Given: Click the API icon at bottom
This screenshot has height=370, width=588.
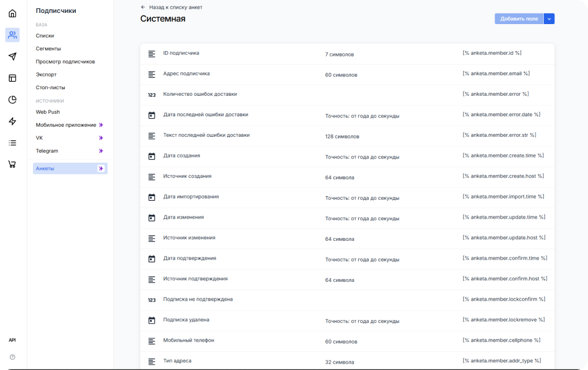Looking at the screenshot, I should [12, 340].
